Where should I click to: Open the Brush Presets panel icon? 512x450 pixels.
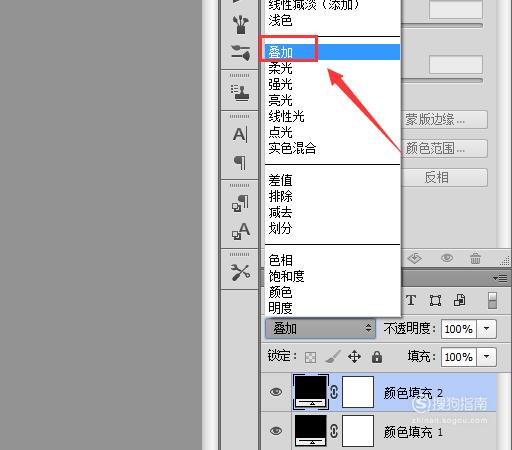click(x=240, y=53)
